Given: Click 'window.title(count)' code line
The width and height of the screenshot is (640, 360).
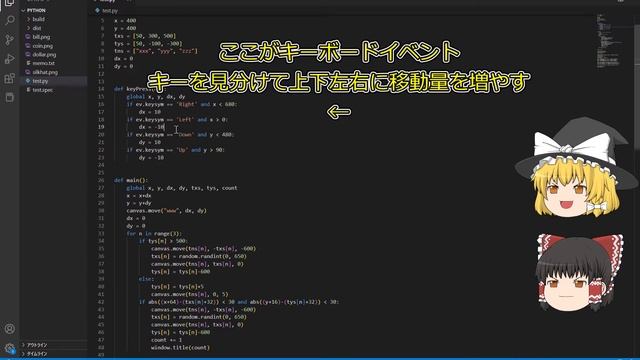Looking at the screenshot, I should [x=180, y=348].
